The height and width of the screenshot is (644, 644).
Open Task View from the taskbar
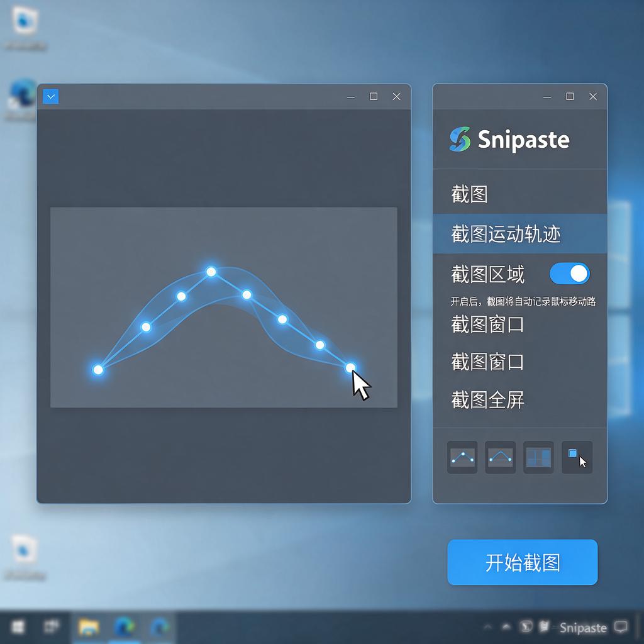52,626
